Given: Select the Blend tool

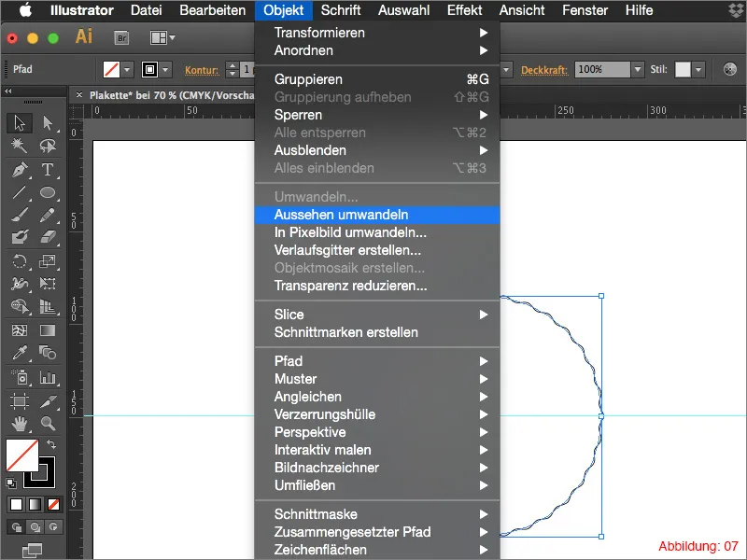Looking at the screenshot, I should (48, 353).
